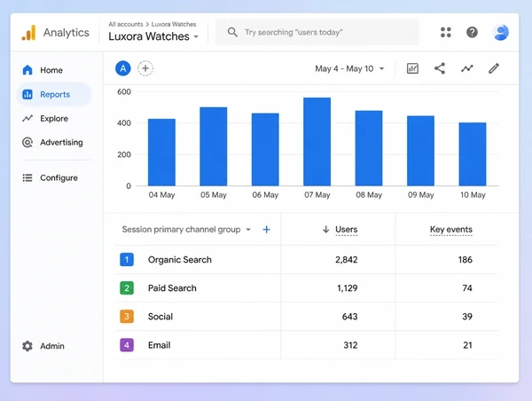The image size is (532, 401).
Task: Open the Luxora Watches property dropdown
Action: pos(153,36)
